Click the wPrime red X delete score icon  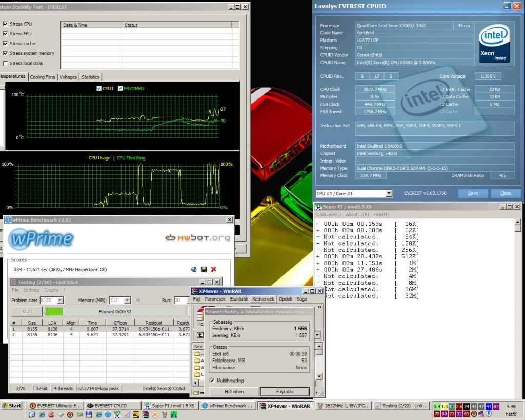(x=214, y=269)
